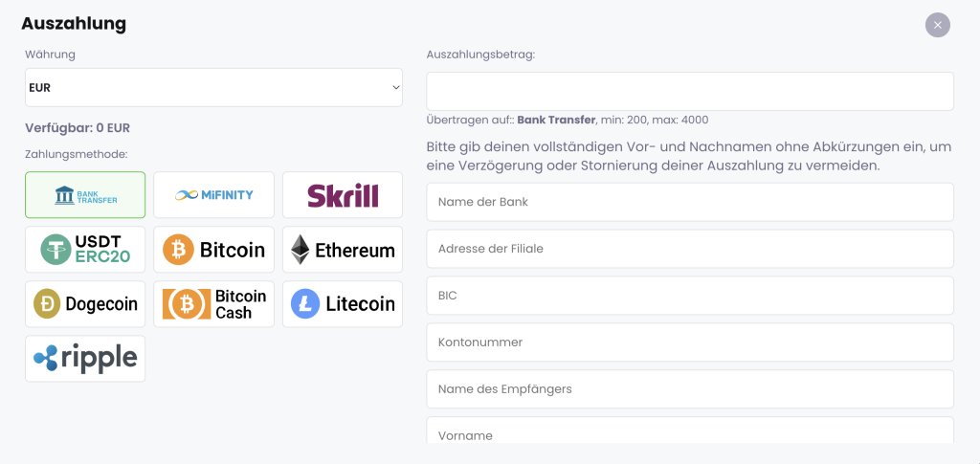Select the Bank Transfer payment method
Viewport: 980px width, 464px height.
tap(85, 195)
